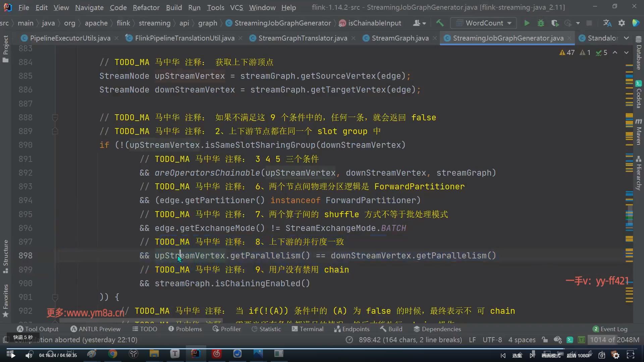Open the UTF-8 encoding selector

click(x=492, y=340)
